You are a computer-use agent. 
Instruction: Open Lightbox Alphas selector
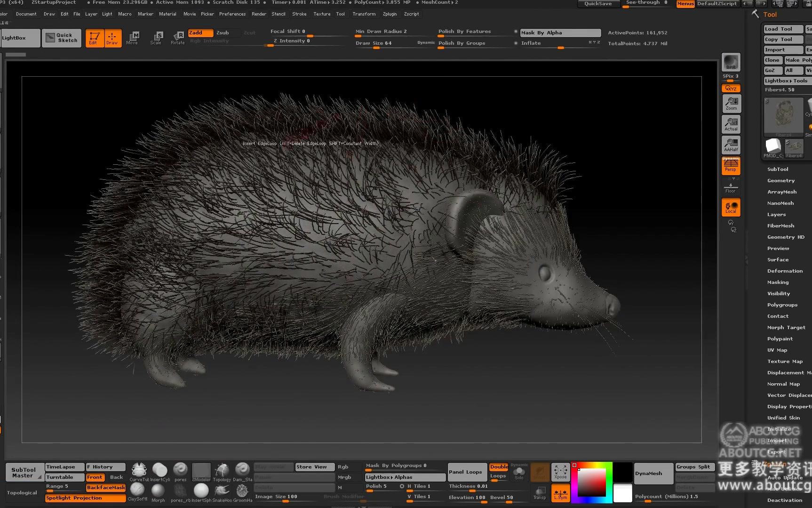click(404, 476)
